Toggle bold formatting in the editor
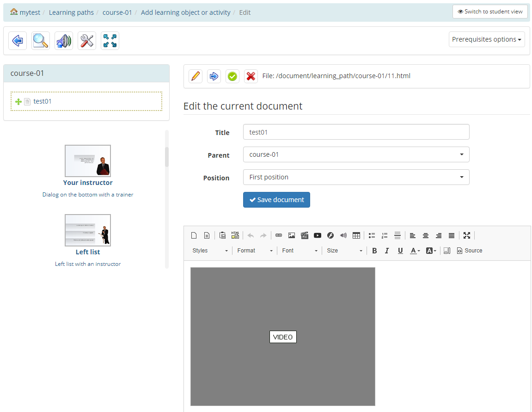This screenshot has height=412, width=532. (374, 250)
